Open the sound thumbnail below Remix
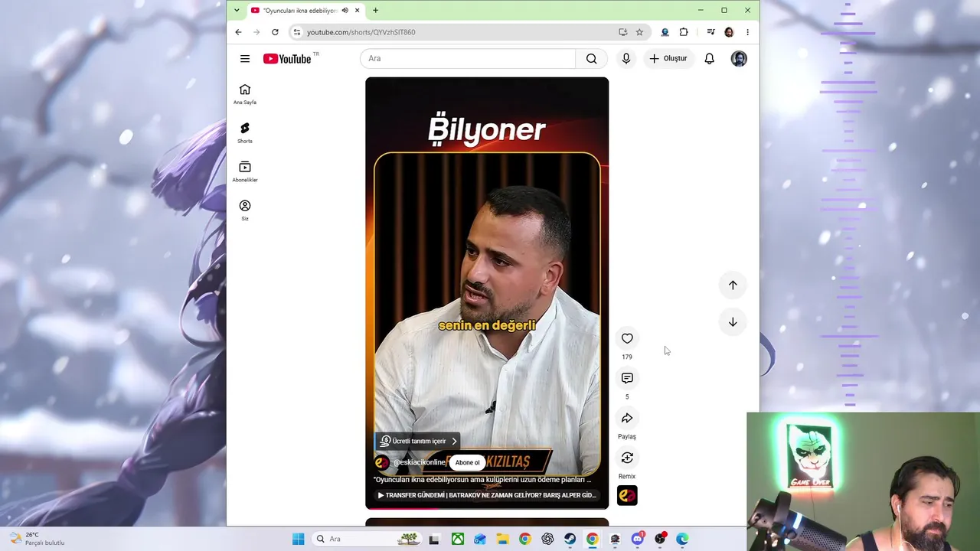Screen dimensions: 980x551 [x=627, y=496]
